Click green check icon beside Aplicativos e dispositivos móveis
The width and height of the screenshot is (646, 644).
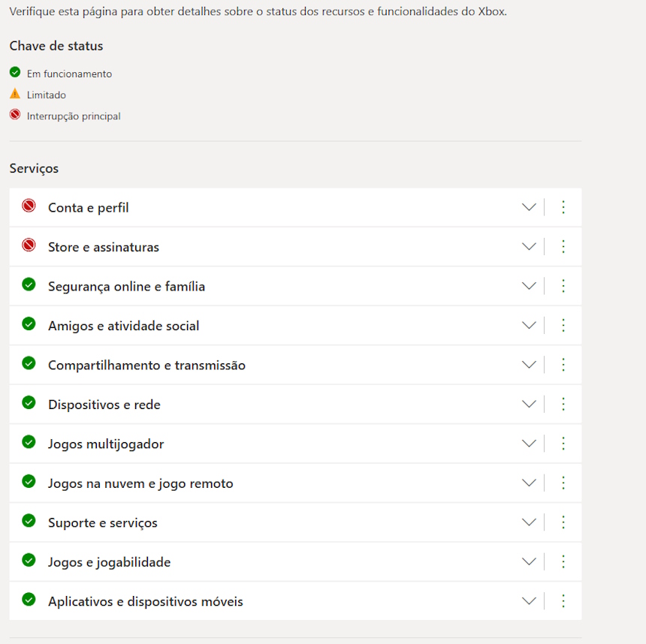coord(29,600)
